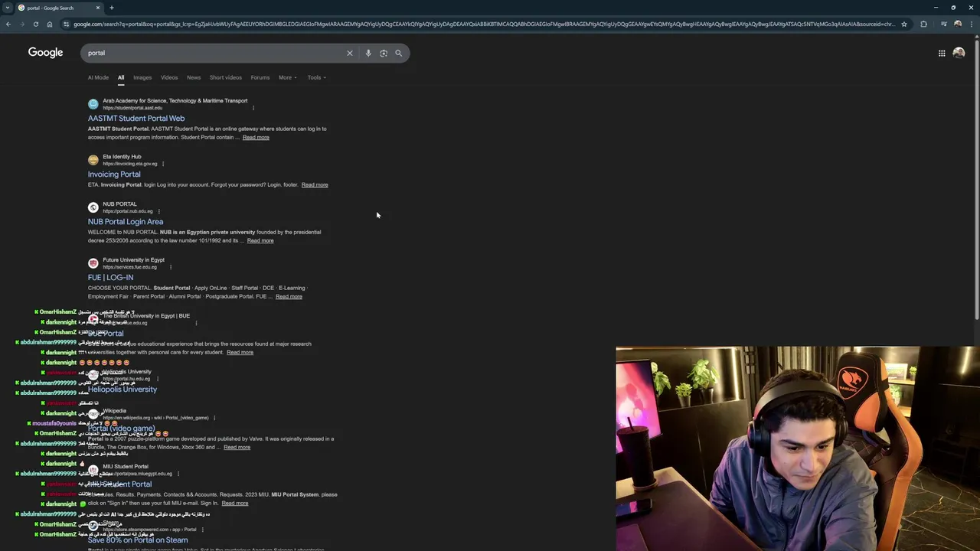The height and width of the screenshot is (551, 980).
Task: Click the Arab Academy site favicon
Action: tap(93, 104)
